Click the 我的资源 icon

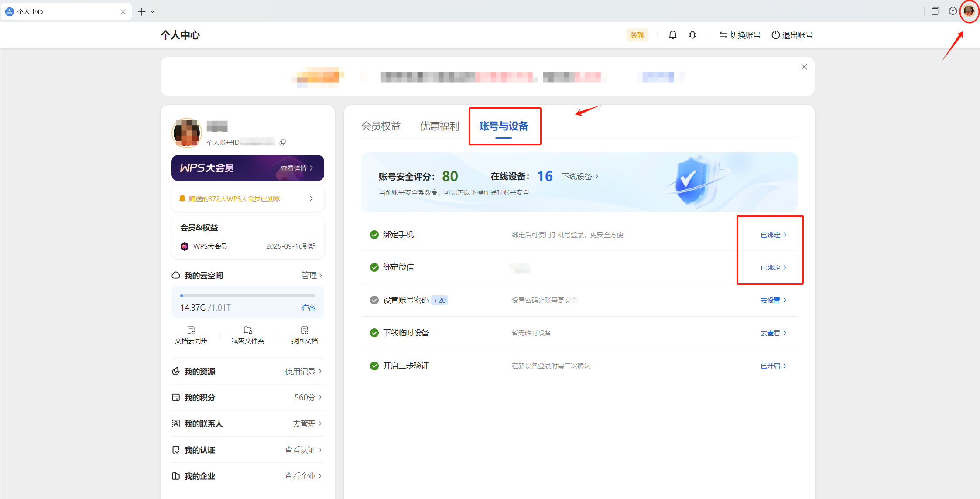(x=176, y=371)
